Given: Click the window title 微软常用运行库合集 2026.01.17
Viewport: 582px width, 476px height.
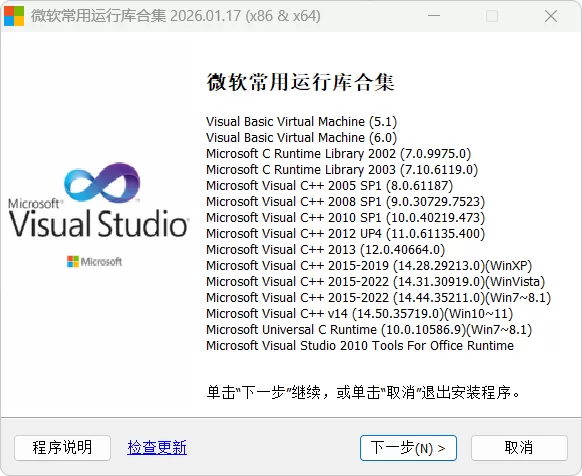Looking at the screenshot, I should [176, 16].
